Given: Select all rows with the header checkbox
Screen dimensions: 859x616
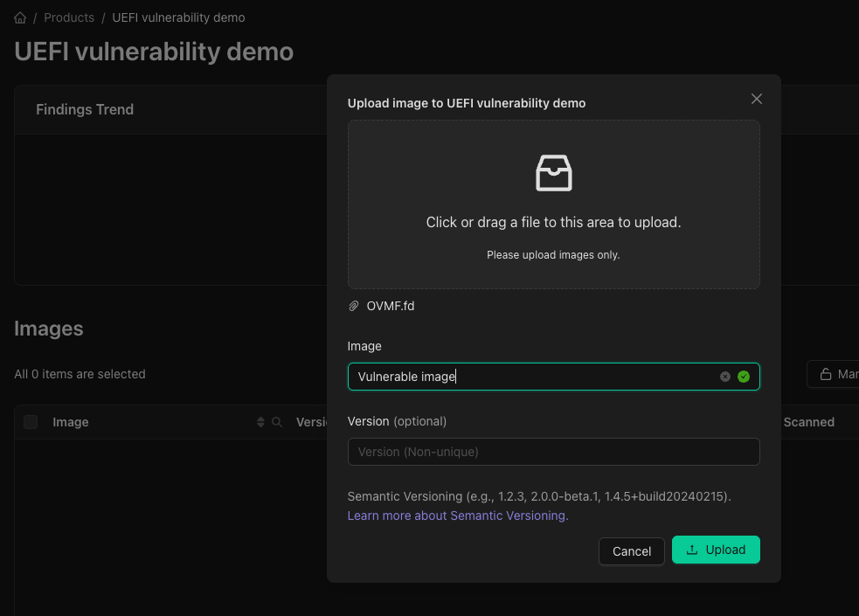Looking at the screenshot, I should tap(31, 420).
